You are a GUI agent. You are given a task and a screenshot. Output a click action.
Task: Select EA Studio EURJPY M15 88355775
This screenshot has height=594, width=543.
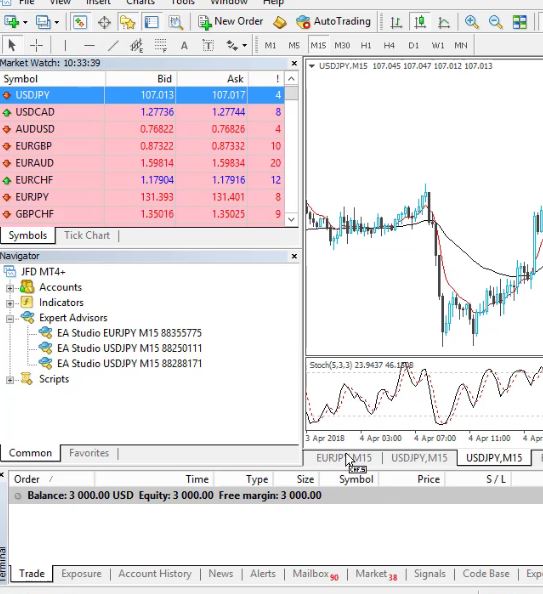(129, 333)
